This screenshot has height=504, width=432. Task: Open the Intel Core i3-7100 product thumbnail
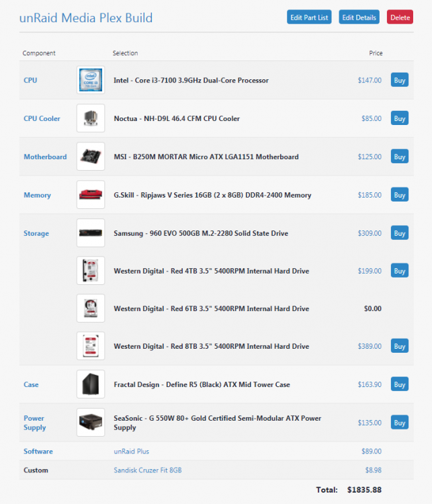click(91, 80)
